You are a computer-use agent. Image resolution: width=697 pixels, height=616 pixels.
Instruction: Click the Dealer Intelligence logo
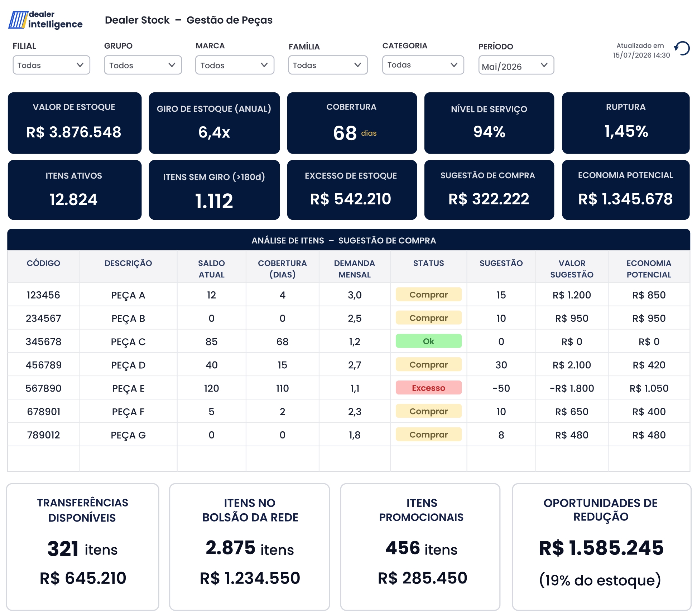coord(45,20)
